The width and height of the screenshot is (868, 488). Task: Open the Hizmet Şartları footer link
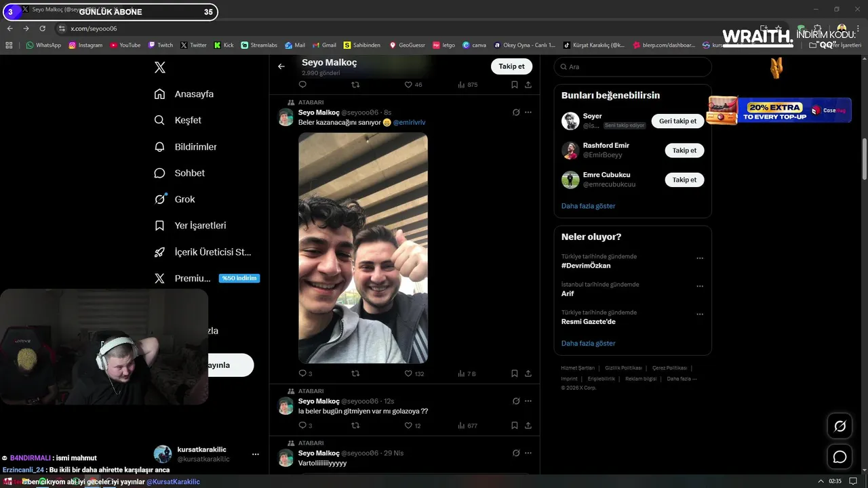(x=578, y=367)
